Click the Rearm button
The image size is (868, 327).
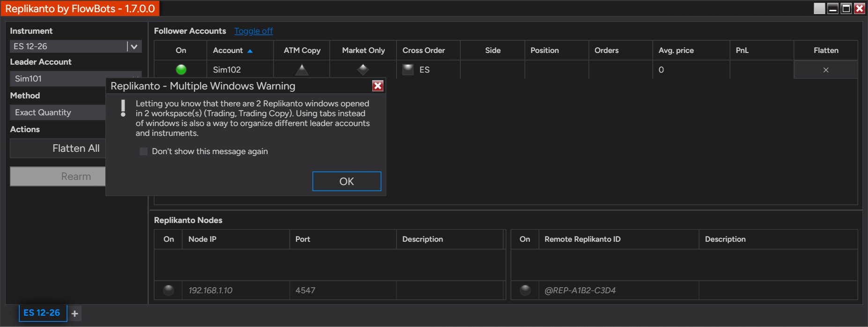point(58,177)
